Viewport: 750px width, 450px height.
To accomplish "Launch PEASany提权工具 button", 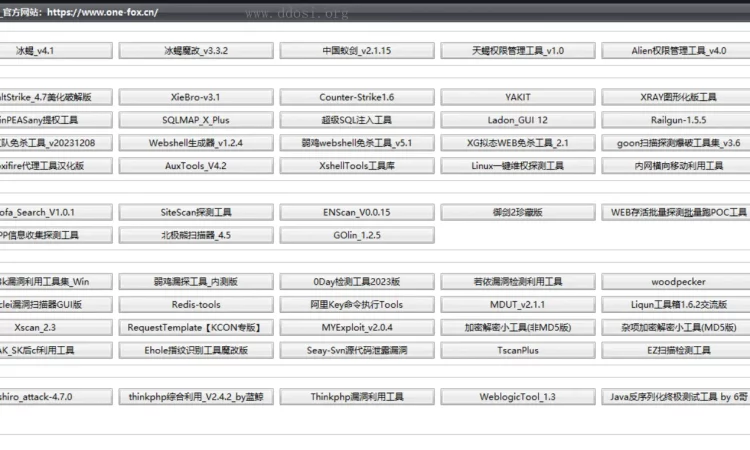I will click(56, 120).
